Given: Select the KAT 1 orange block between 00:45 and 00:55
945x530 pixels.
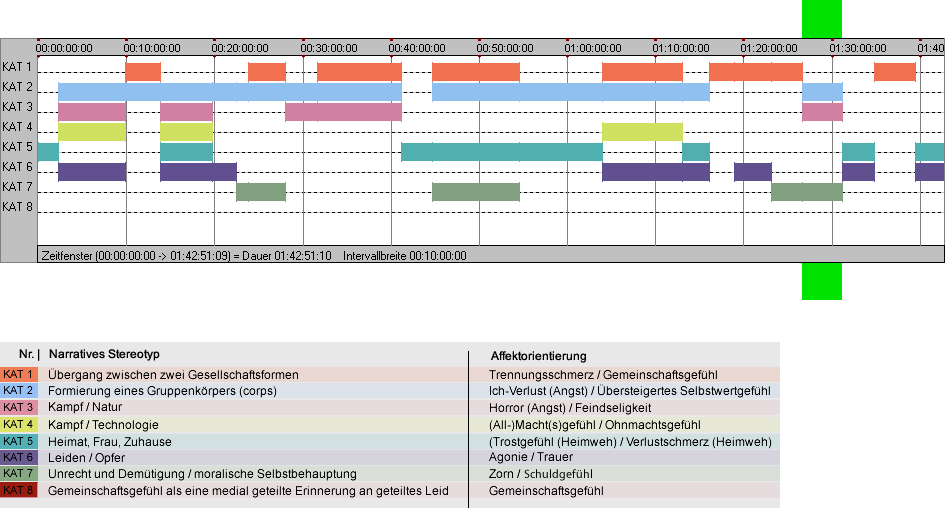Looking at the screenshot, I should pyautogui.click(x=476, y=72).
